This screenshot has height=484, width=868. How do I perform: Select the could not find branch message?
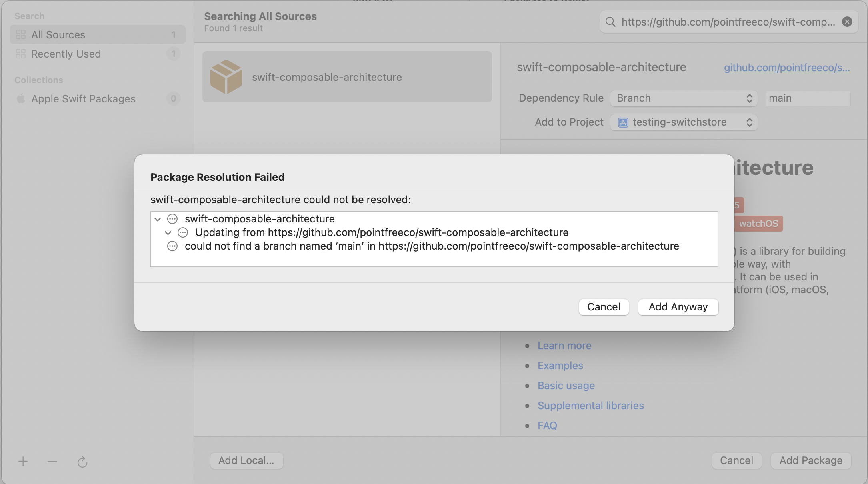tap(432, 246)
